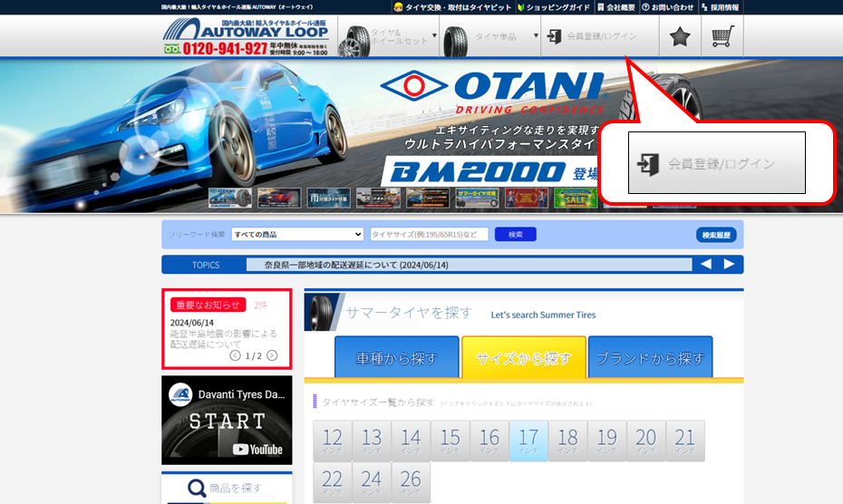Select 22 inch tire size

point(333,482)
